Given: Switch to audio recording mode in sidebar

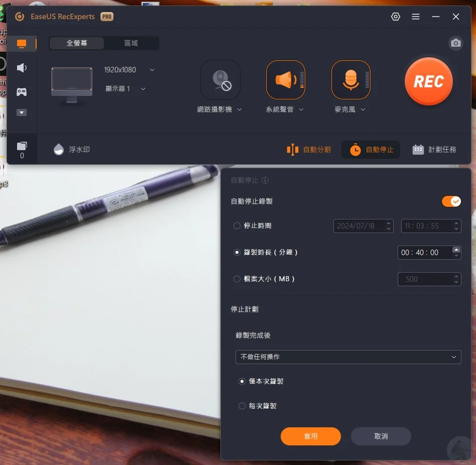Looking at the screenshot, I should (x=22, y=68).
